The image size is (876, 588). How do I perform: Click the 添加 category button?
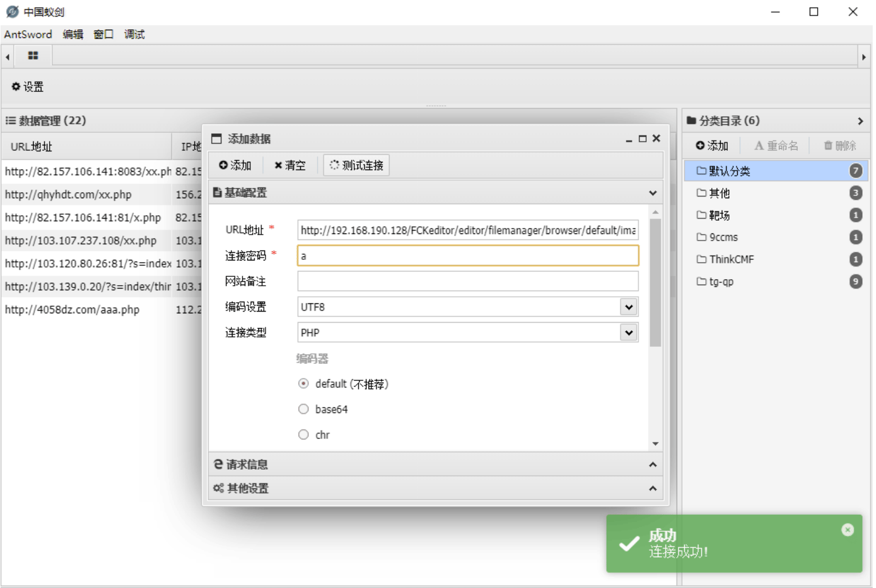click(x=712, y=145)
